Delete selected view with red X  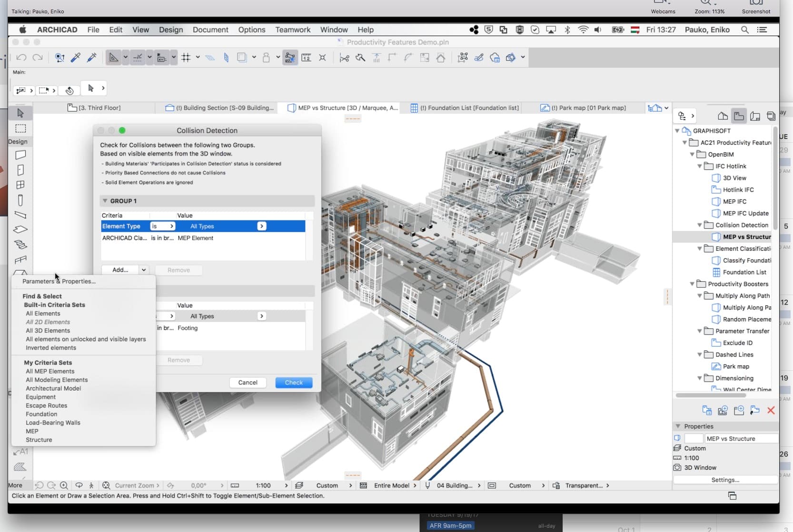[771, 410]
